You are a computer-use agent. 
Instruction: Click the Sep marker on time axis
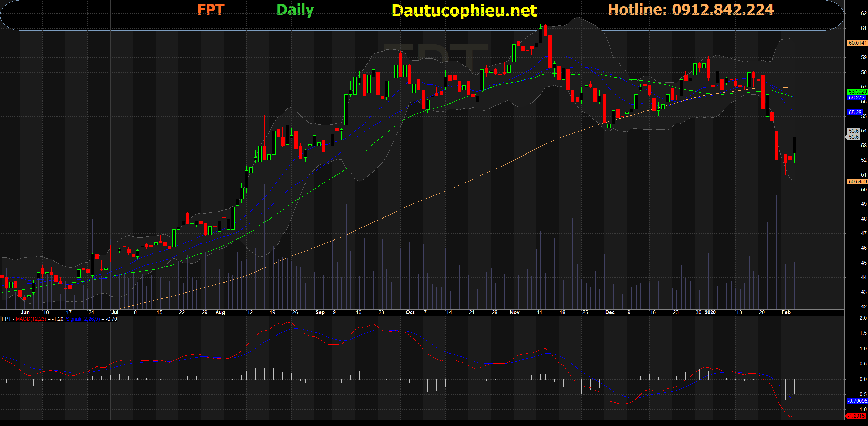tap(320, 312)
